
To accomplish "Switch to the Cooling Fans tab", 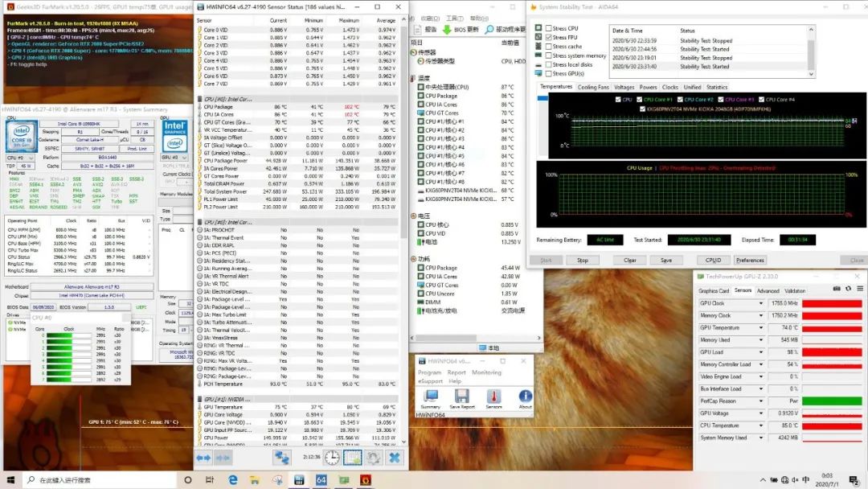I will tap(593, 87).
